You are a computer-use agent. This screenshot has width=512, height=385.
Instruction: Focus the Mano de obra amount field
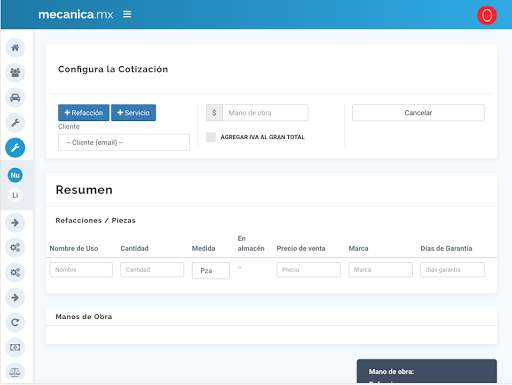pyautogui.click(x=265, y=113)
